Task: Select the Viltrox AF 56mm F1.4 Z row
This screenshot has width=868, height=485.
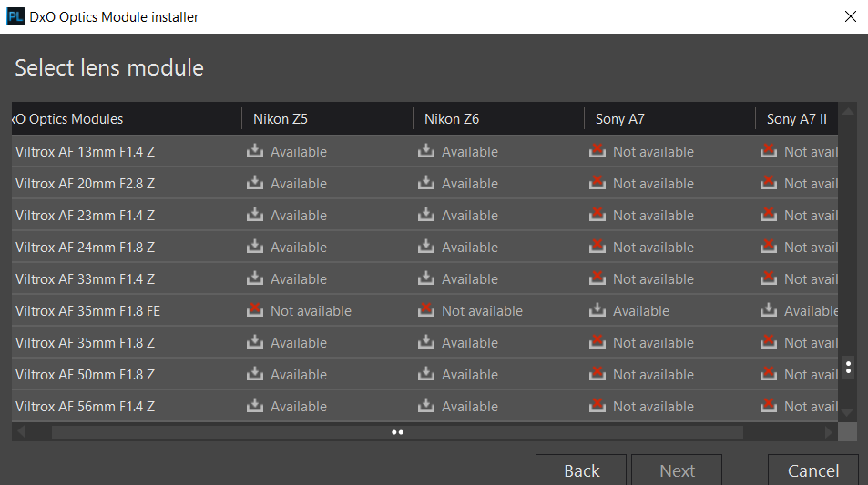Action: point(424,406)
